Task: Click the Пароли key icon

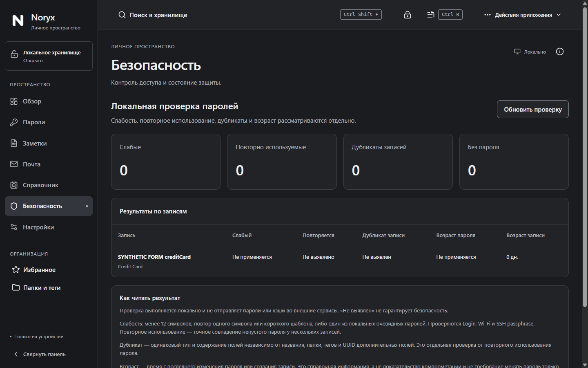Action: pyautogui.click(x=14, y=122)
